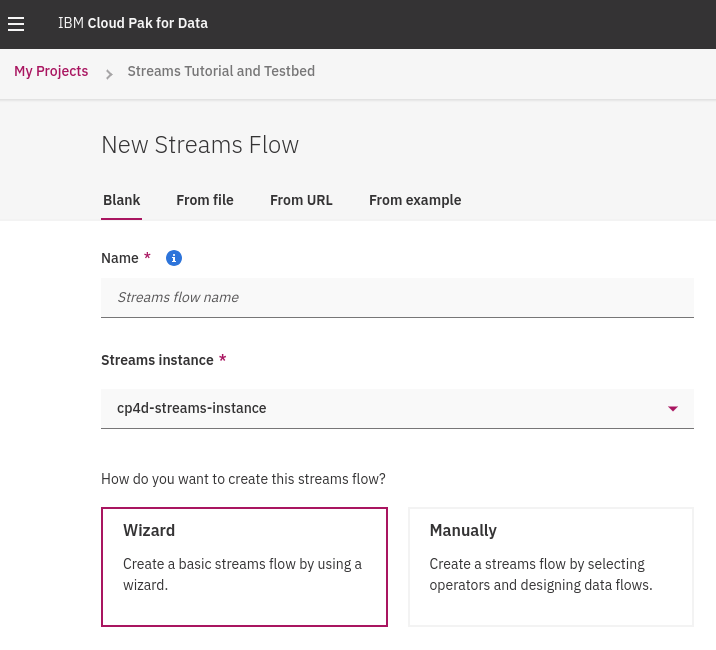Click the 'How do you want to create' question
716x650 pixels.
pyautogui.click(x=243, y=479)
